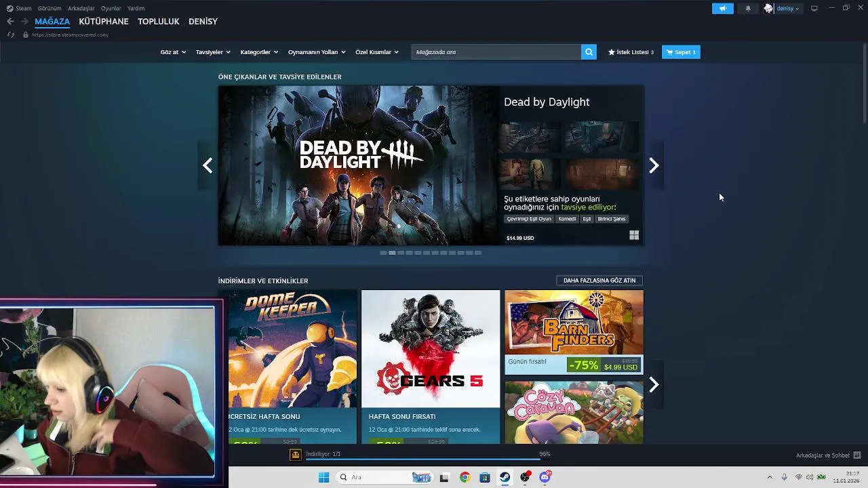Click the microphone tray icon
This screenshot has width=868, height=488.
tap(785, 477)
